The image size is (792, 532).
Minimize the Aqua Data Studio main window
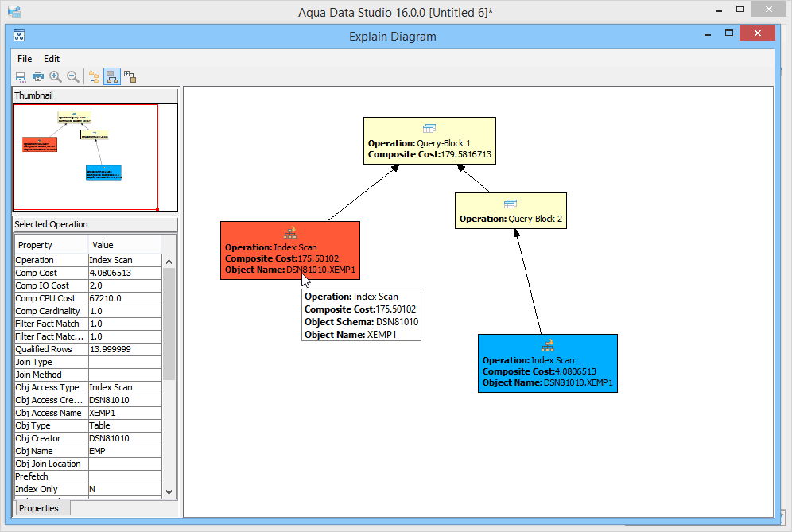pyautogui.click(x=719, y=9)
